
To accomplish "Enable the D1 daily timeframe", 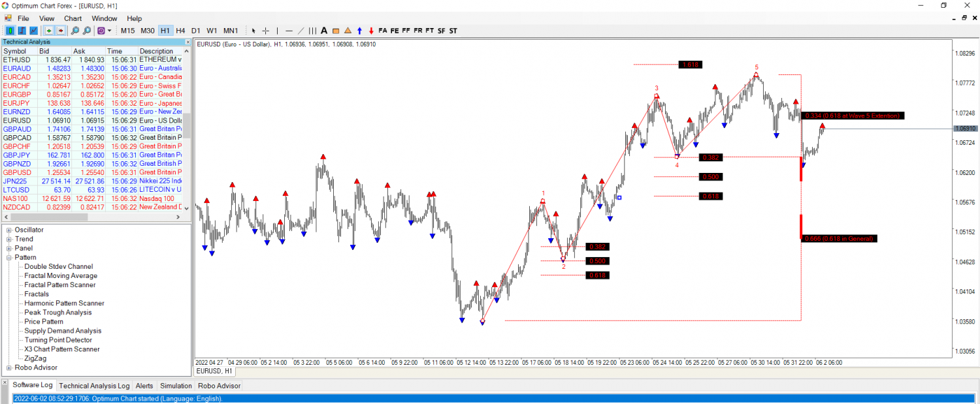I will point(196,30).
